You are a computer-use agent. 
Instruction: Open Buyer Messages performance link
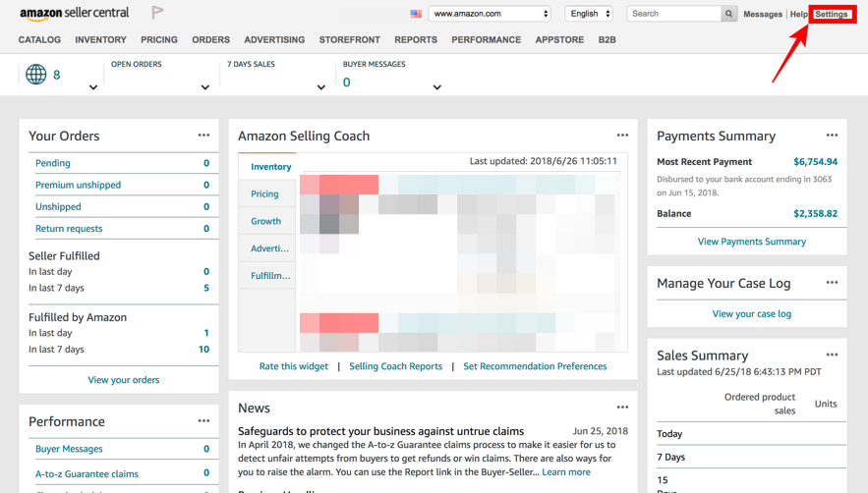[69, 449]
